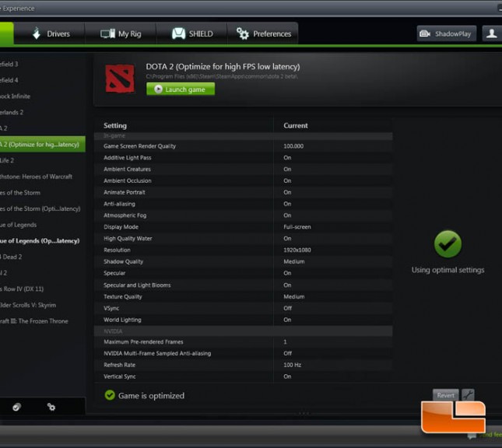Image resolution: width=502 pixels, height=448 pixels.
Task: Click the Anti-aliasing setting row
Action: pyautogui.click(x=244, y=204)
